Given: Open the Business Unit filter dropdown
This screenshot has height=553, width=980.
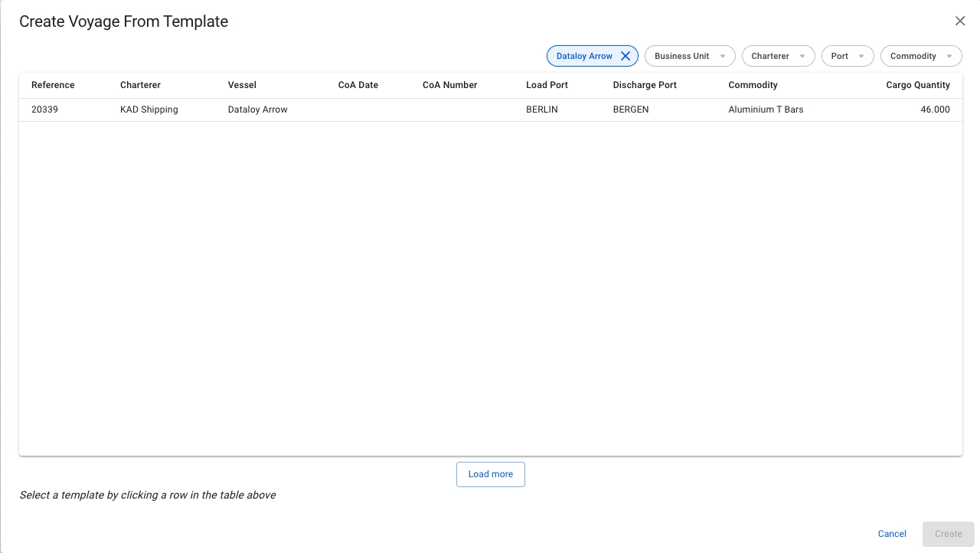Looking at the screenshot, I should (x=690, y=56).
